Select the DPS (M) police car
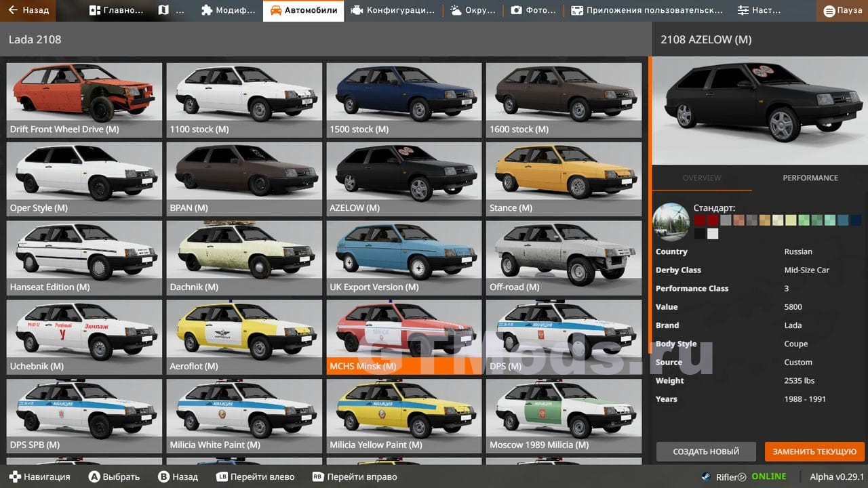Image resolution: width=868 pixels, height=488 pixels. [564, 337]
